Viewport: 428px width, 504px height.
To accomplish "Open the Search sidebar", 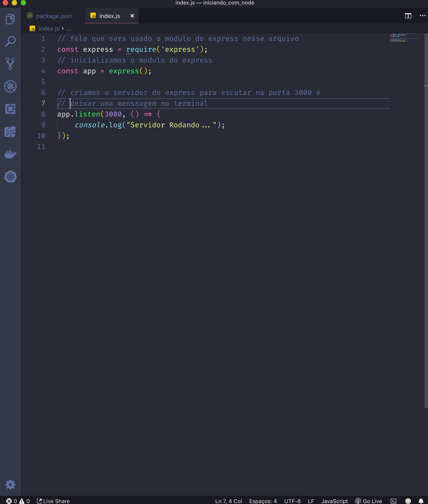I will tap(10, 41).
